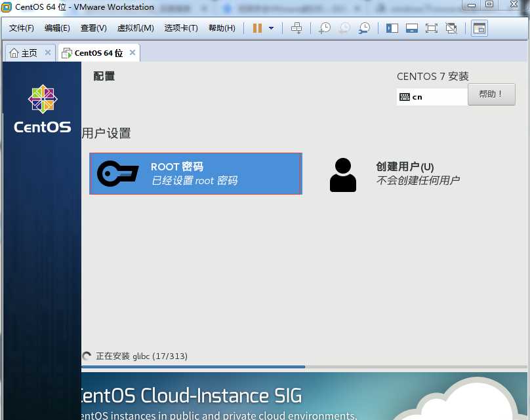Expand the power options dropdown arrow
Viewport: 530px width, 420px height.
point(271,28)
